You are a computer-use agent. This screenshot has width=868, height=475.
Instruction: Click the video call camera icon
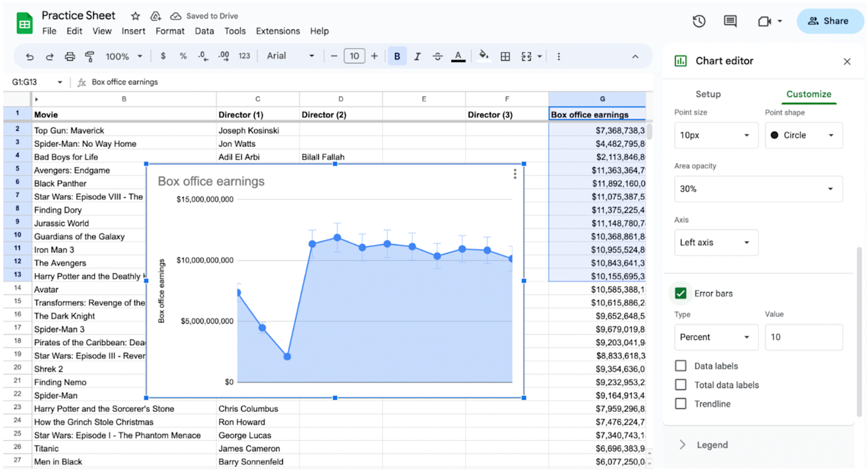click(764, 21)
